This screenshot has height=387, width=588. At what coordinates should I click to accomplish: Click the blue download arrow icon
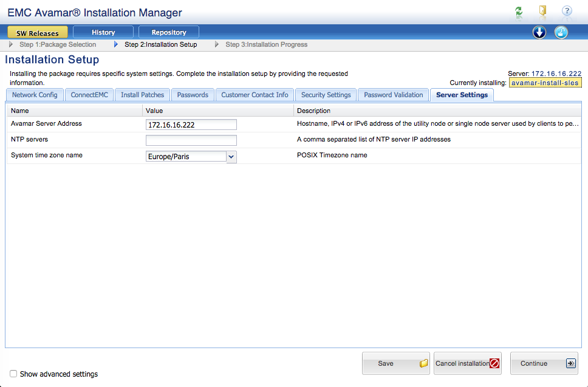[x=539, y=33]
